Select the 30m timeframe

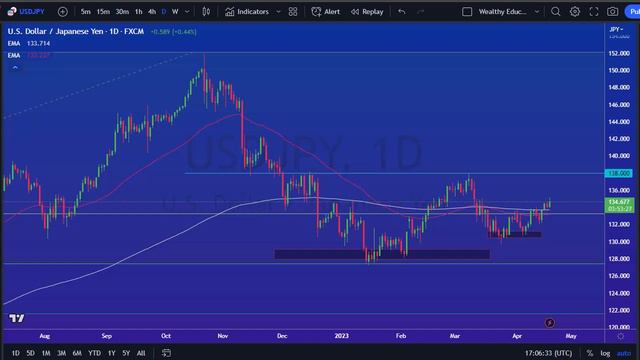122,12
